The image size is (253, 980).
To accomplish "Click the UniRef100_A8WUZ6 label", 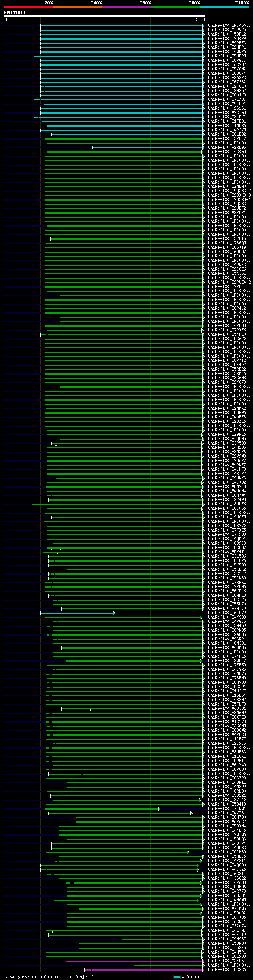I will coord(227,504).
